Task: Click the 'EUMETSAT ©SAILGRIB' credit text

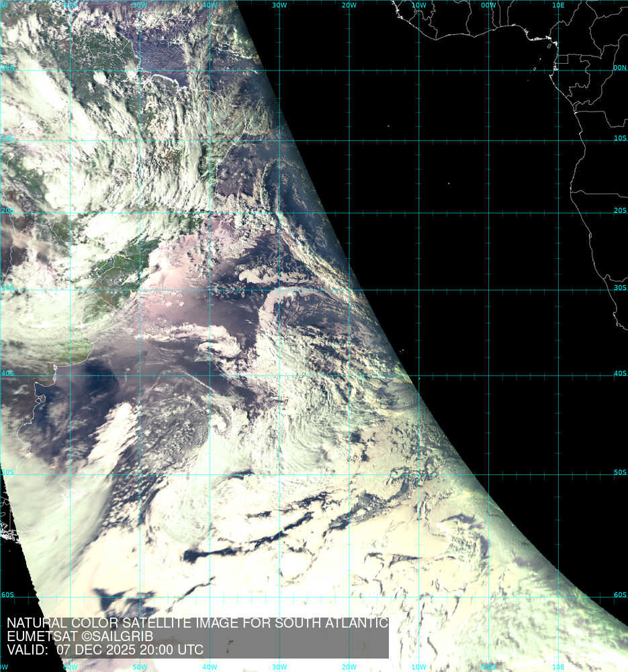Action: point(80,636)
